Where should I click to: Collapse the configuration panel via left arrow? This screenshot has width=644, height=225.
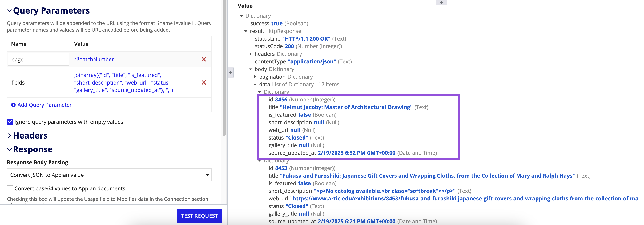(x=231, y=73)
